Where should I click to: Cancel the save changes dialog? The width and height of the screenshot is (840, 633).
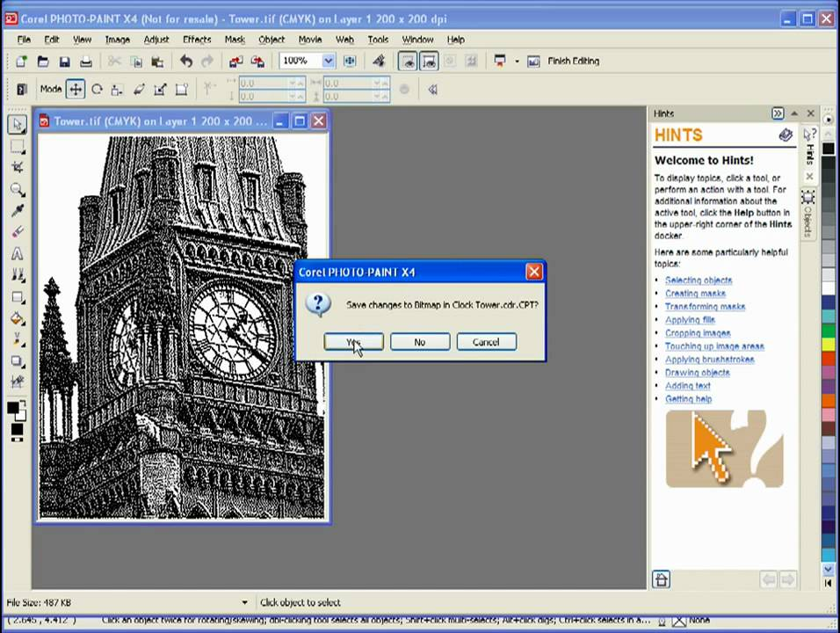pos(487,342)
